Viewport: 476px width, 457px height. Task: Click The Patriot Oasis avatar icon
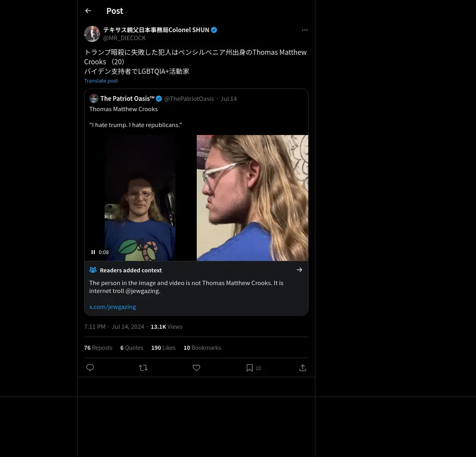(x=94, y=98)
